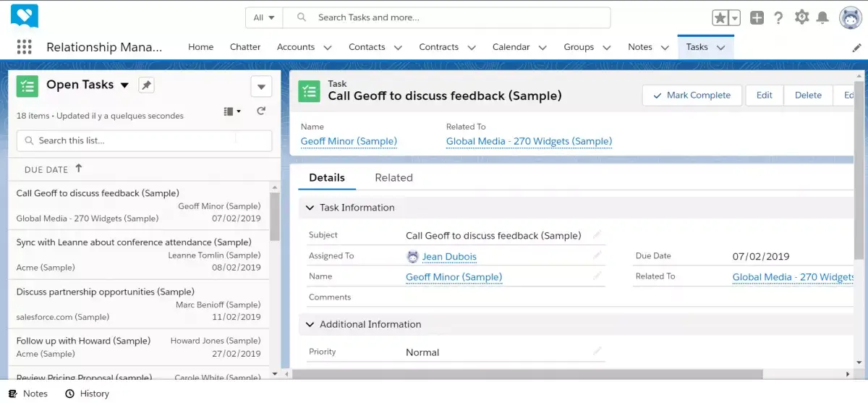Open Geoff Minor link in Task Information

click(x=454, y=276)
